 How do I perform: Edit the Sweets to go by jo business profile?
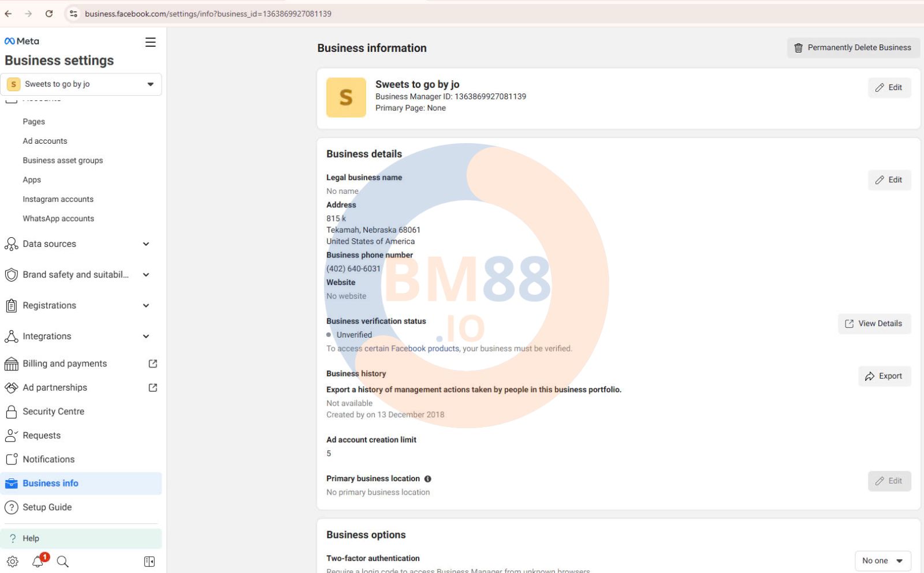(x=889, y=88)
